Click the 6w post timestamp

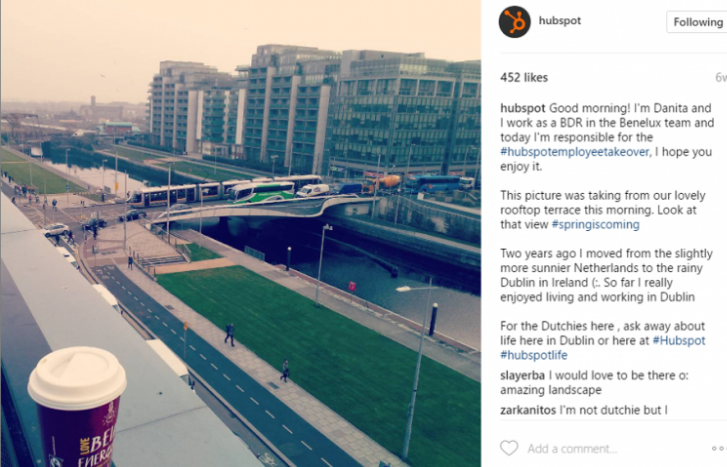pos(721,77)
